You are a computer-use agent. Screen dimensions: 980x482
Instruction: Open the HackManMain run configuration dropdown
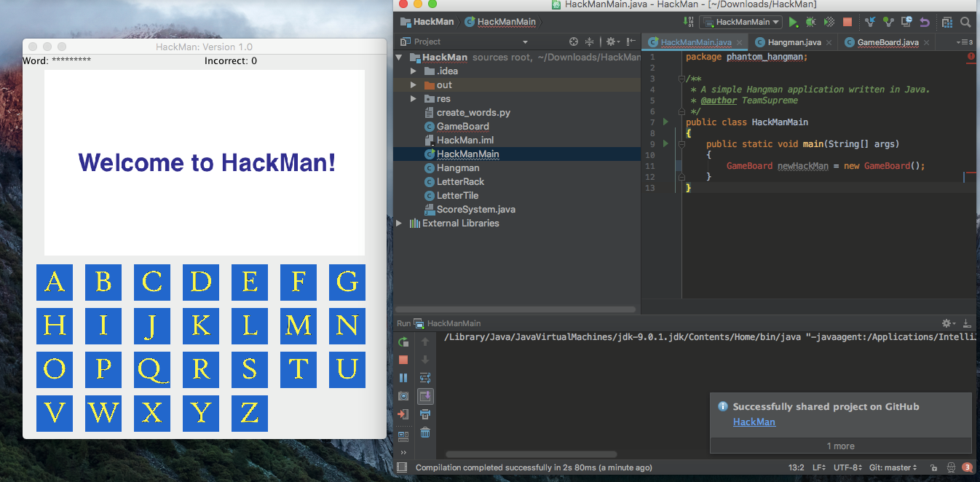pos(740,23)
